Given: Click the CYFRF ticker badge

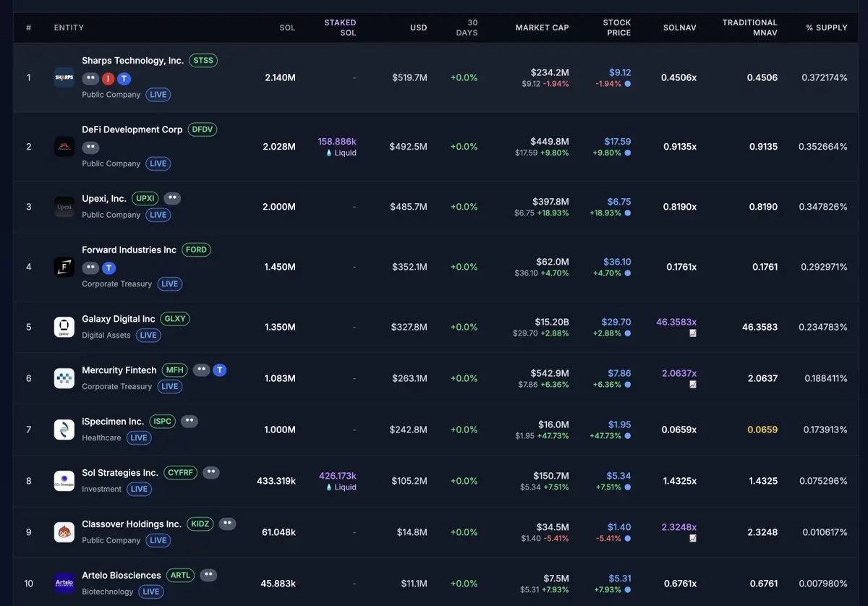Looking at the screenshot, I should click(x=181, y=472).
